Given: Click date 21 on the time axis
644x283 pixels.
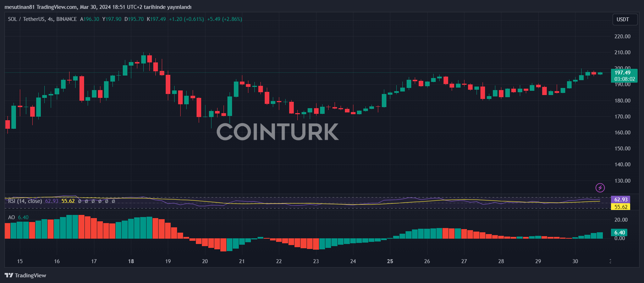Looking at the screenshot, I should [242, 261].
